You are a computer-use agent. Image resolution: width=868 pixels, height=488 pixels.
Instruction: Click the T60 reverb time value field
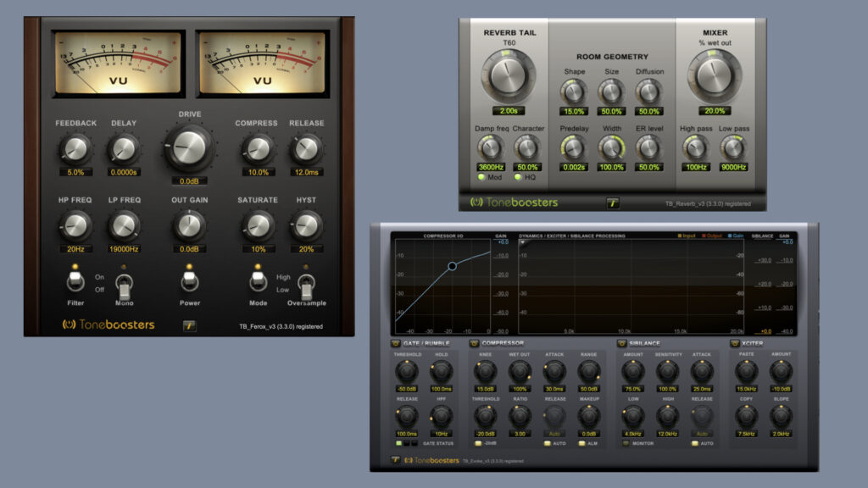coord(509,111)
